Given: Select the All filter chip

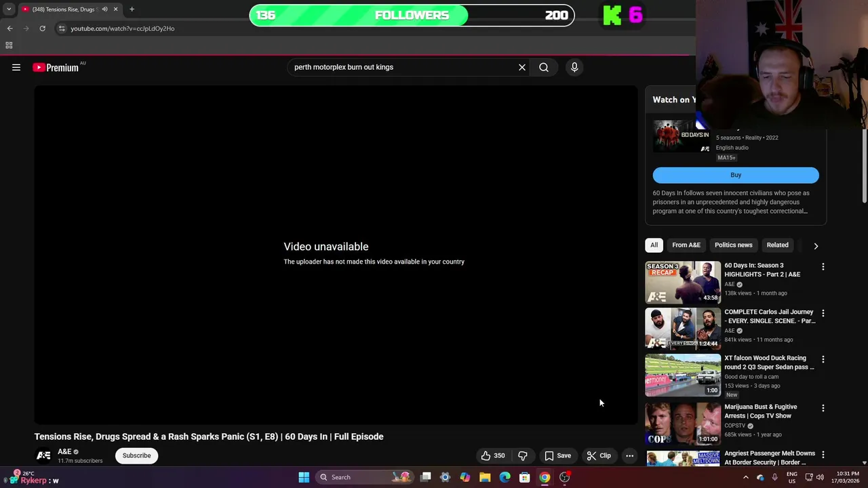Looking at the screenshot, I should 654,245.
